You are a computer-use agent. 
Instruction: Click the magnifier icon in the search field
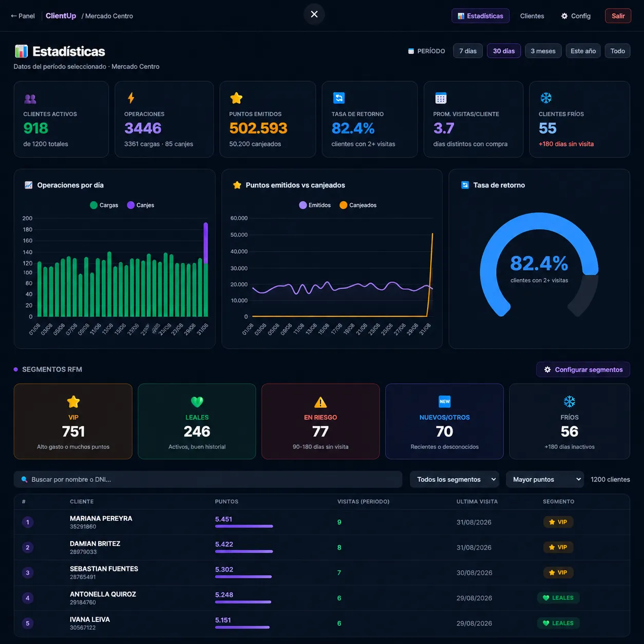[x=24, y=480]
